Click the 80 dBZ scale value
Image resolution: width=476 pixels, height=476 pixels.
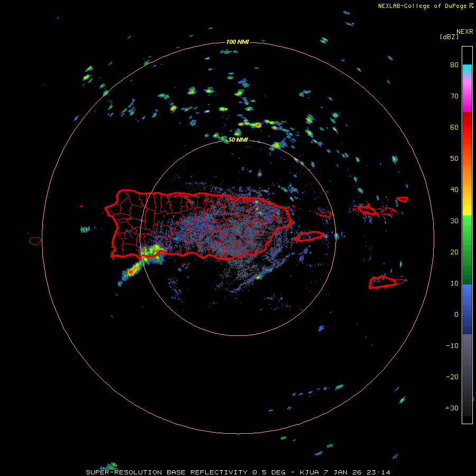click(x=454, y=65)
